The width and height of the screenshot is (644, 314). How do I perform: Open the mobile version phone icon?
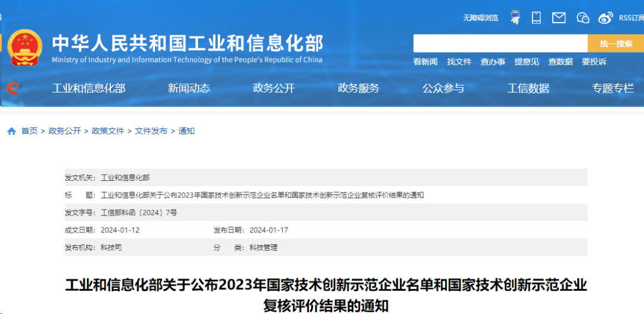(x=536, y=18)
